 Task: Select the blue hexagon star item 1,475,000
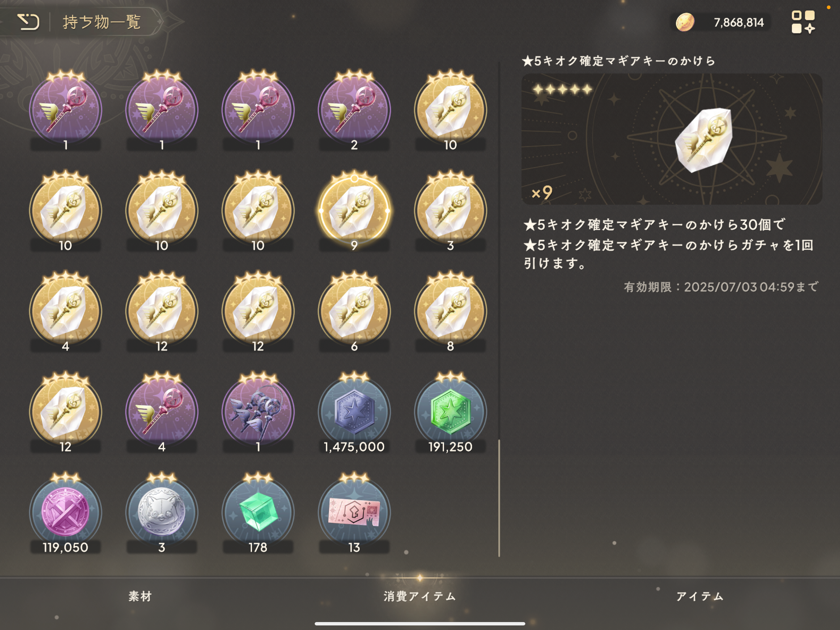point(354,413)
